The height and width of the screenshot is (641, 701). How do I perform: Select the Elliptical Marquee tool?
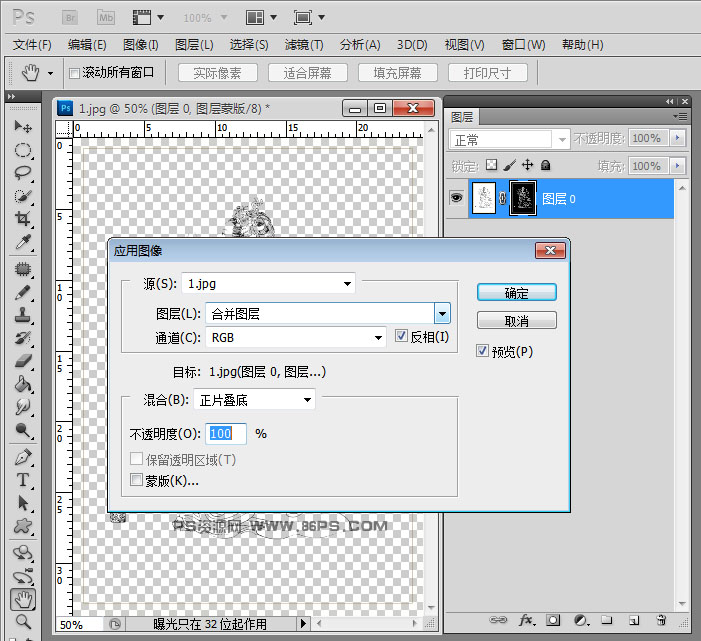click(23, 150)
